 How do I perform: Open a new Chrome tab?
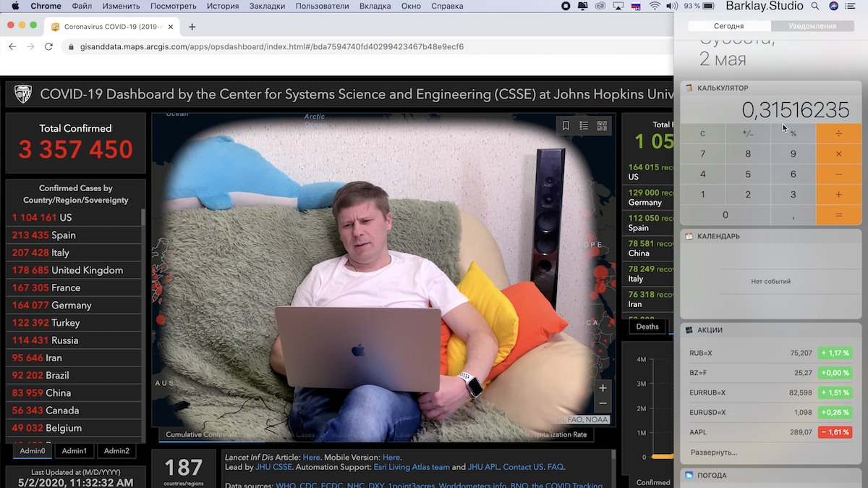192,27
